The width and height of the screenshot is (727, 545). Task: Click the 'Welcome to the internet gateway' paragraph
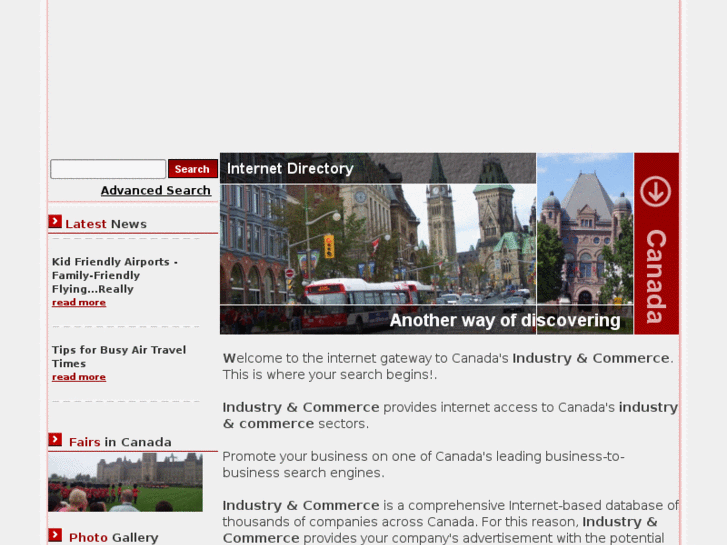[x=448, y=366]
